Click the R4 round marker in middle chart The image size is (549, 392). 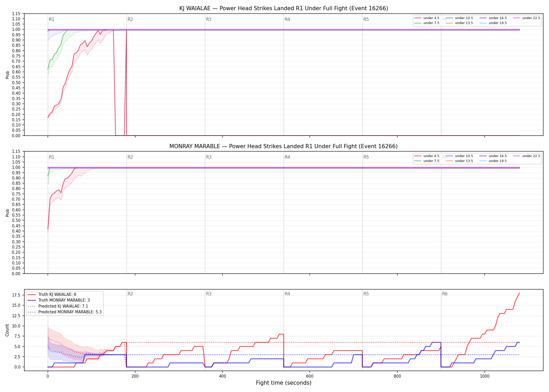[x=287, y=157]
